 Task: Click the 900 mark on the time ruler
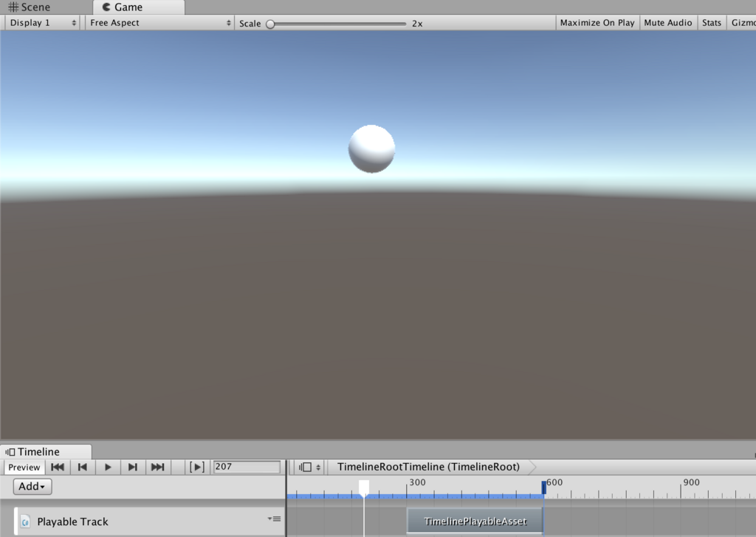click(x=691, y=482)
